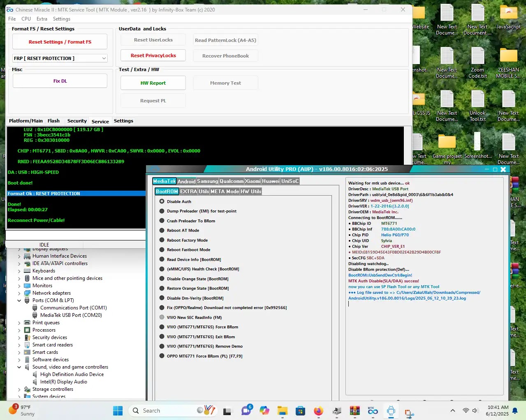Open Firefox from the taskbar
This screenshot has height=420, width=526.
coord(318,411)
